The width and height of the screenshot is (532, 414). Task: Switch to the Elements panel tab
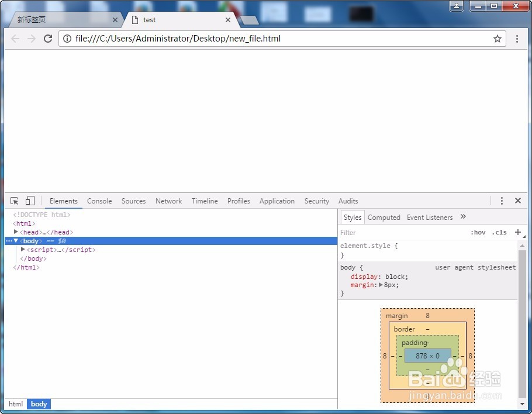(64, 201)
